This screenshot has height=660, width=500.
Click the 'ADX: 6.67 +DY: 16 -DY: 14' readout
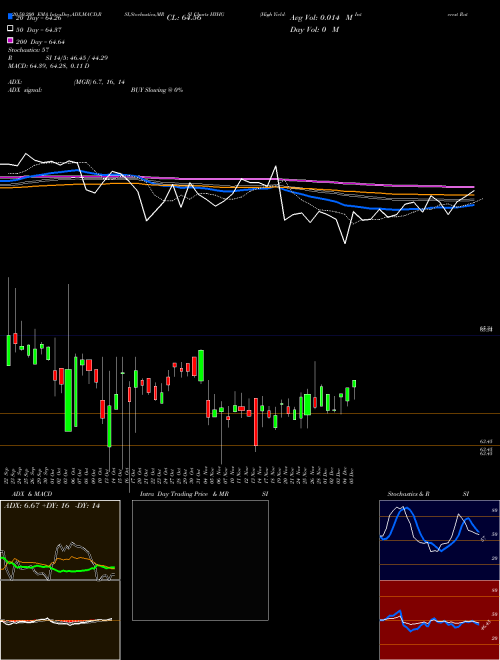(x=52, y=506)
